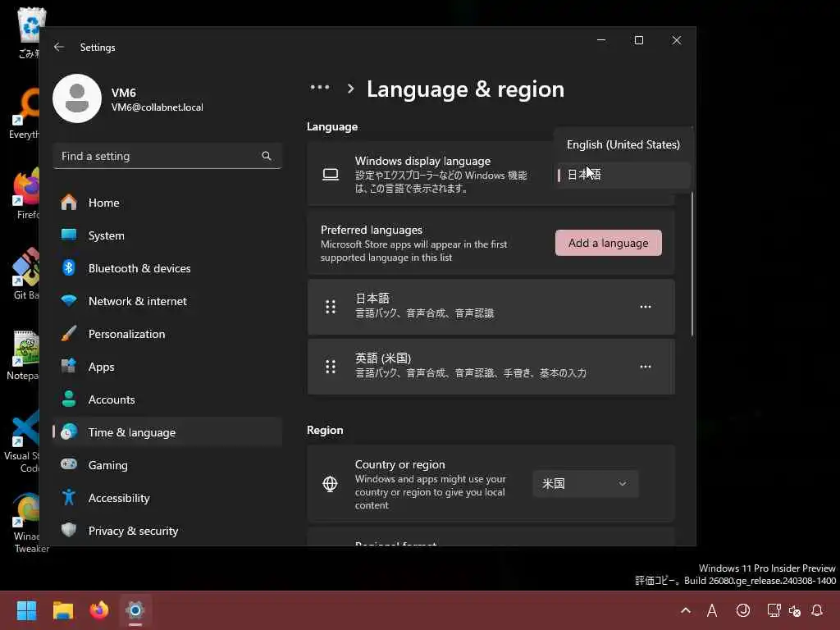Minimize the Settings window
Screen dimensions: 840x630
[x=601, y=40]
